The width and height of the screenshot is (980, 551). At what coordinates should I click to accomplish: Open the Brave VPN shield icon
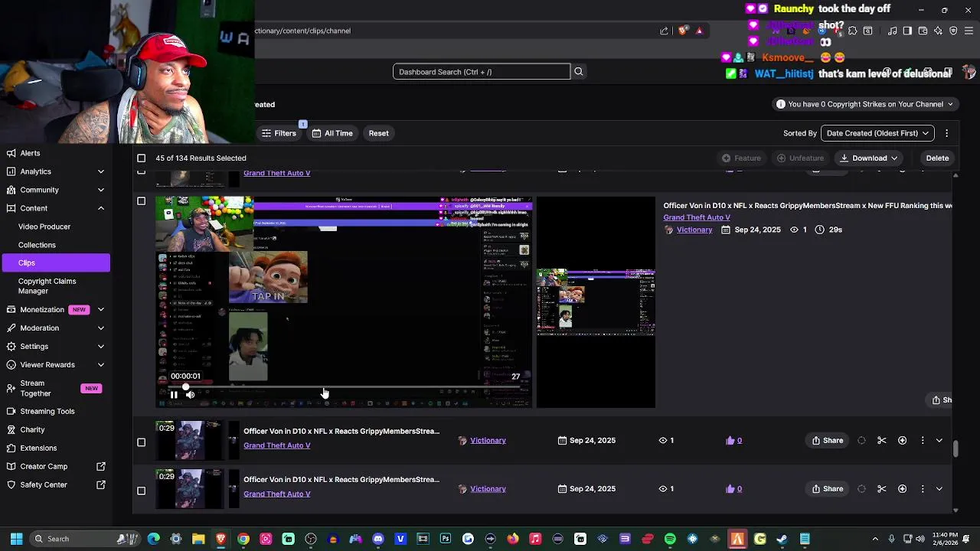[x=953, y=31]
